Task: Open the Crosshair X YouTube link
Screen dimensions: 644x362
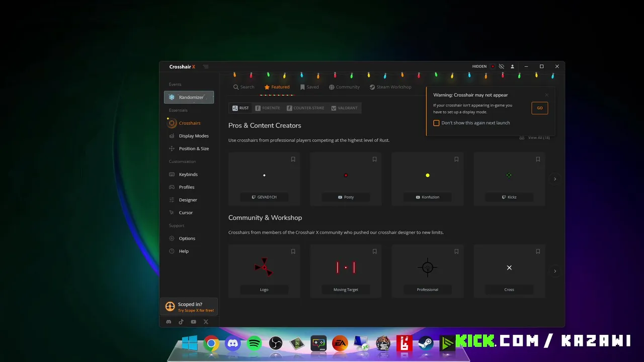Action: 193,322
